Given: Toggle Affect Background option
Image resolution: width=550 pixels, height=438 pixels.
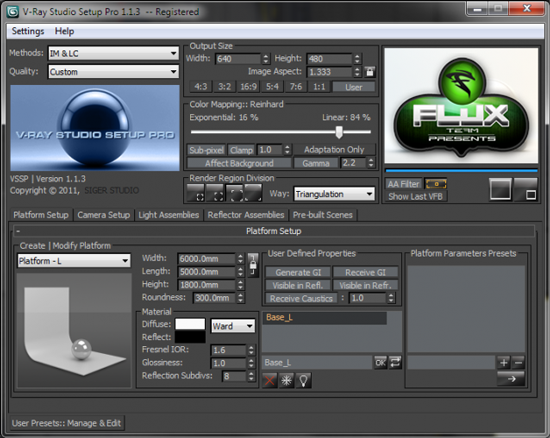Looking at the screenshot, I should click(239, 163).
